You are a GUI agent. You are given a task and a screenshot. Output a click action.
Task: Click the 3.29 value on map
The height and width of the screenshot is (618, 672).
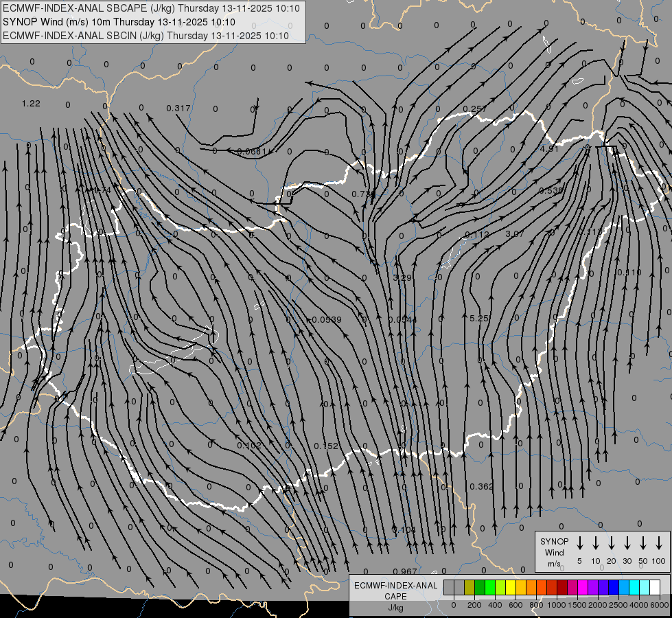402,278
